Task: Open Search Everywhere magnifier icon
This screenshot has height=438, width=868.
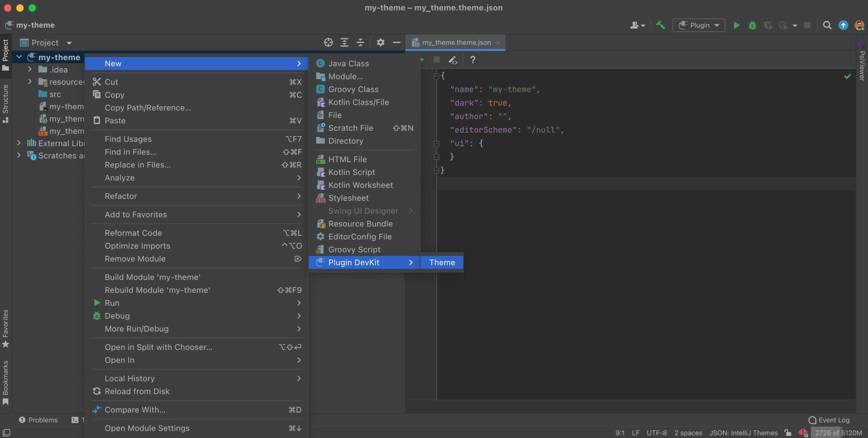Action: coord(827,25)
